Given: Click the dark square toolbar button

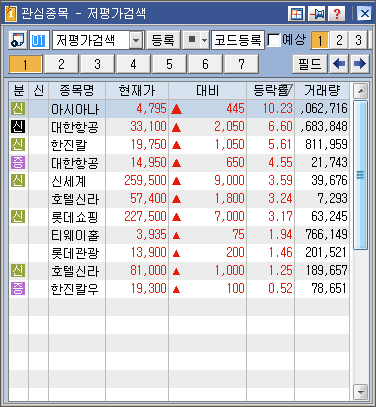Looking at the screenshot, I should tap(192, 40).
